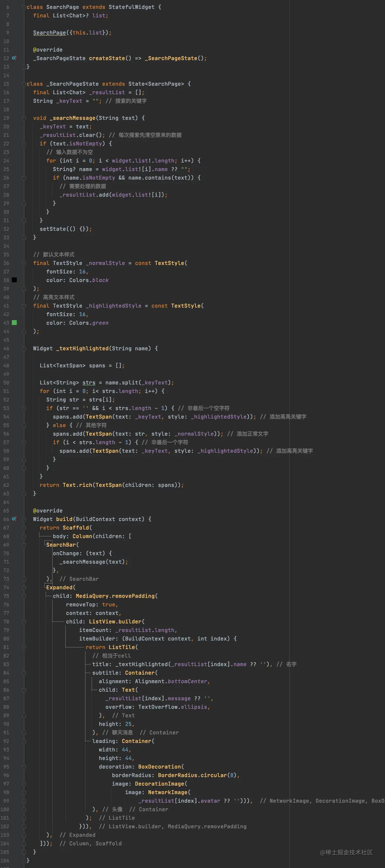
Task: Click BorderRadius.circular(8) value
Action: pyautogui.click(x=197, y=775)
